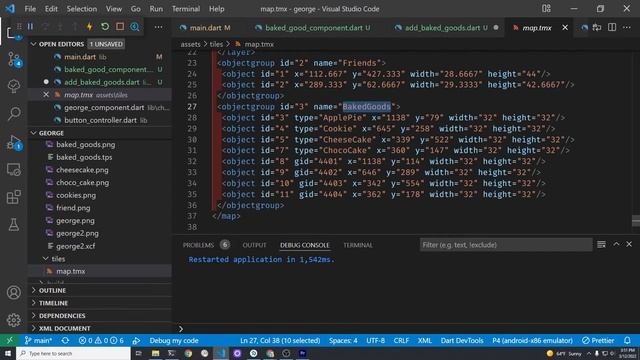The width and height of the screenshot is (640, 360).
Task: Open notifications bell in status bar
Action: 627,340
